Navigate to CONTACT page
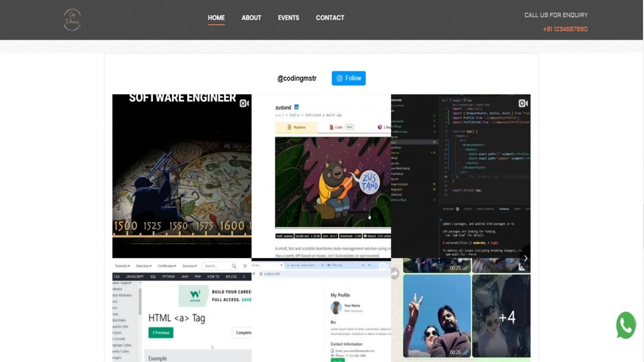This screenshot has width=644, height=362. click(330, 18)
